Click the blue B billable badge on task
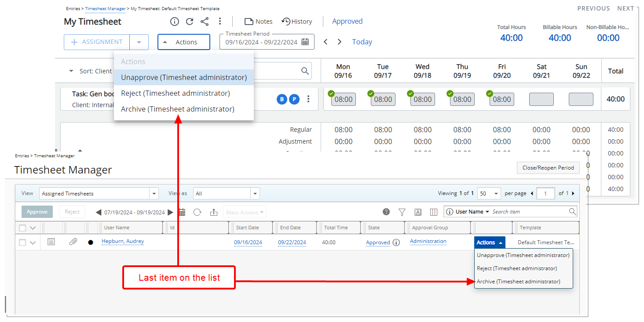The width and height of the screenshot is (644, 322). coord(282,99)
